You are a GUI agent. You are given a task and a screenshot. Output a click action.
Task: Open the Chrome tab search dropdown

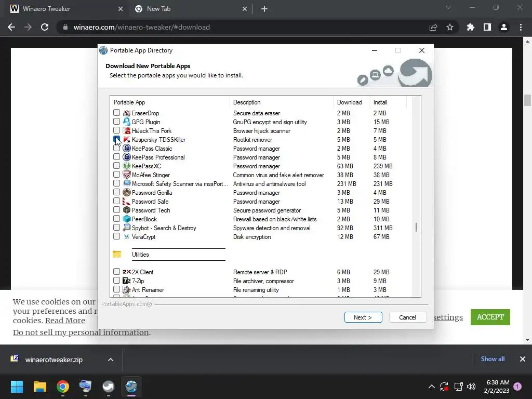(448, 7)
